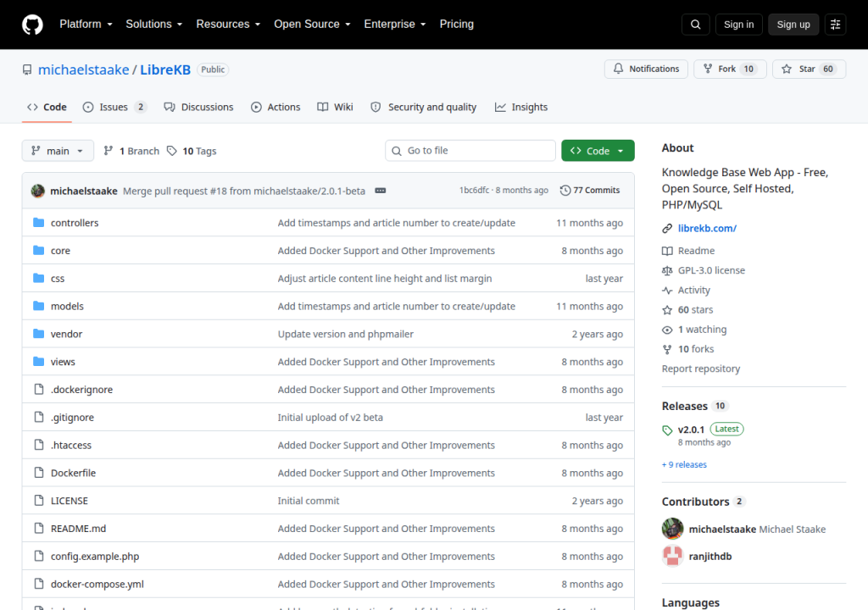Expand the Open Source menu

[312, 25]
